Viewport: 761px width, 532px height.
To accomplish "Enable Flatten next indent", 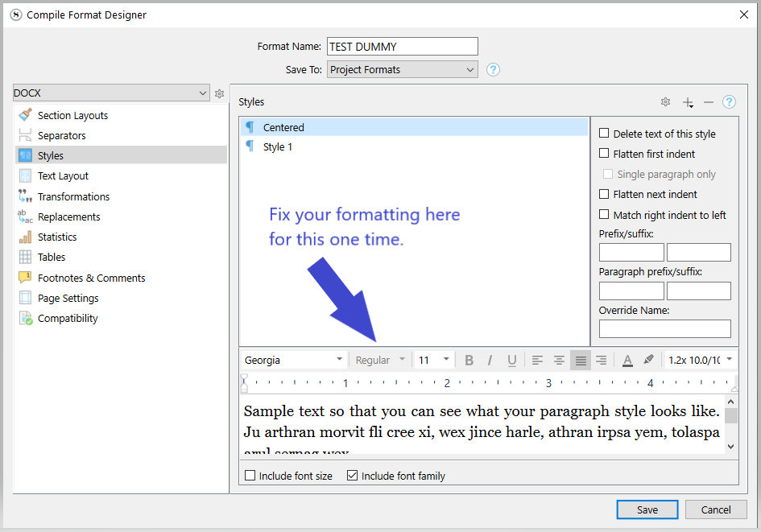I will click(x=604, y=194).
